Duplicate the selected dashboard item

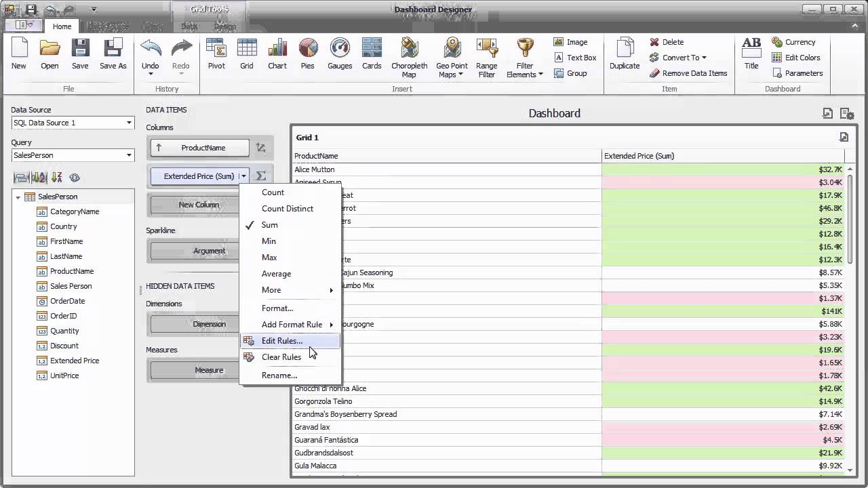pyautogui.click(x=625, y=54)
